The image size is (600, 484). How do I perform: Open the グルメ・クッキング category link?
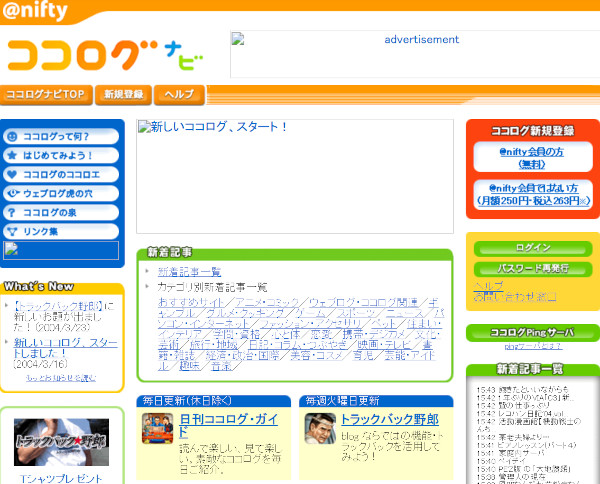coord(245,313)
